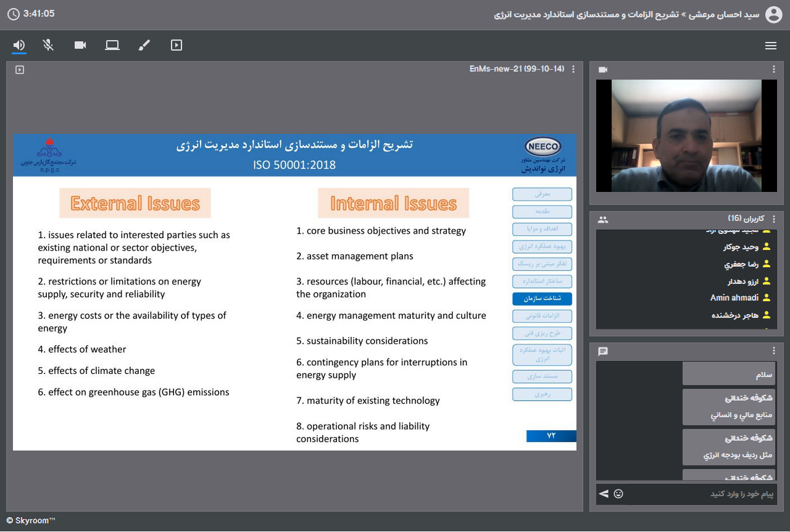Click the S.P.G.C company logo on slide
790x532 pixels.
(x=49, y=154)
